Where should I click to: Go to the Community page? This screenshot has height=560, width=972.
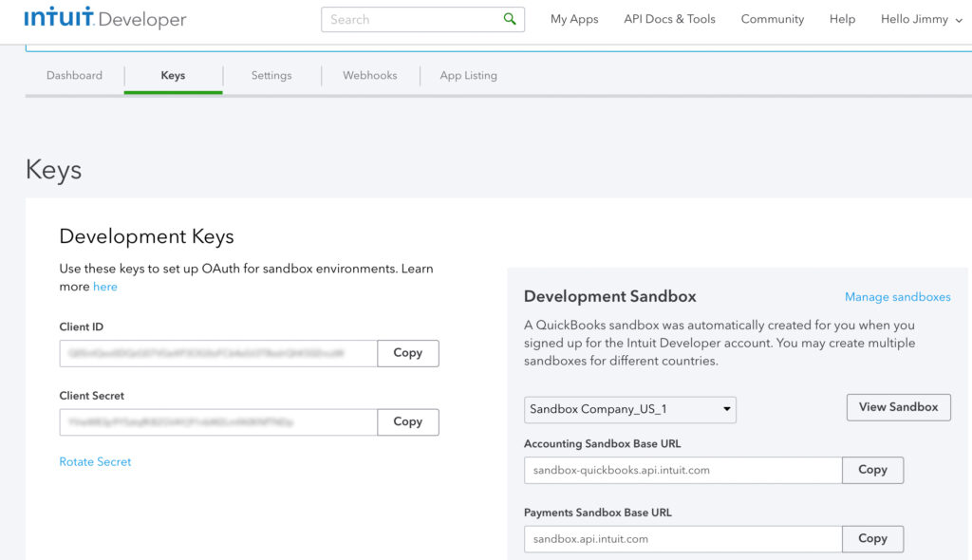point(773,19)
